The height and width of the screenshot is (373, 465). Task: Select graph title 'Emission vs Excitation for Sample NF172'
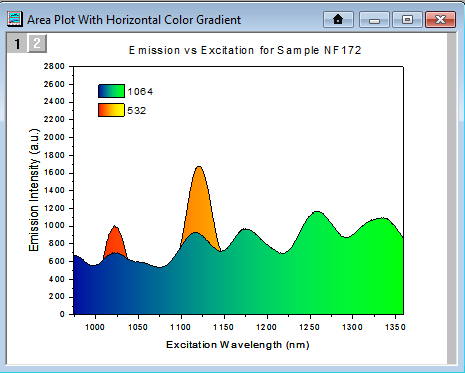point(245,50)
